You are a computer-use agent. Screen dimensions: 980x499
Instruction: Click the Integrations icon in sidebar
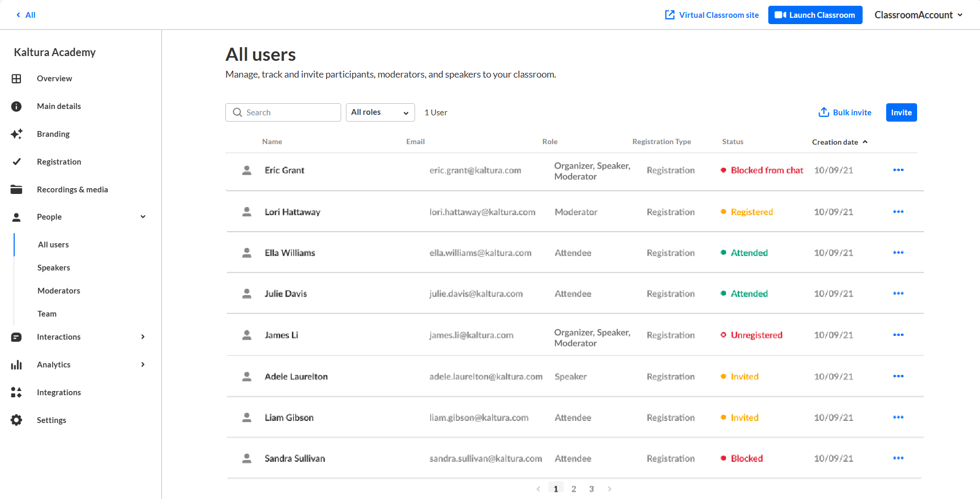pyautogui.click(x=17, y=392)
